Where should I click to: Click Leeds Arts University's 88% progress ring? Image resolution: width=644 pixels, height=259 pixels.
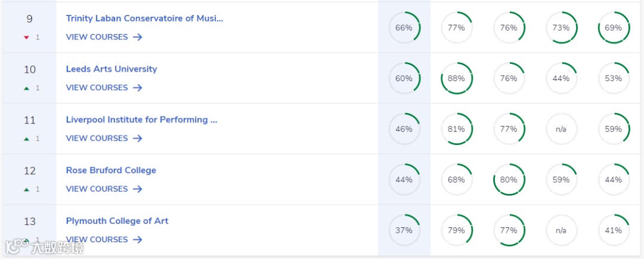pyautogui.click(x=457, y=79)
